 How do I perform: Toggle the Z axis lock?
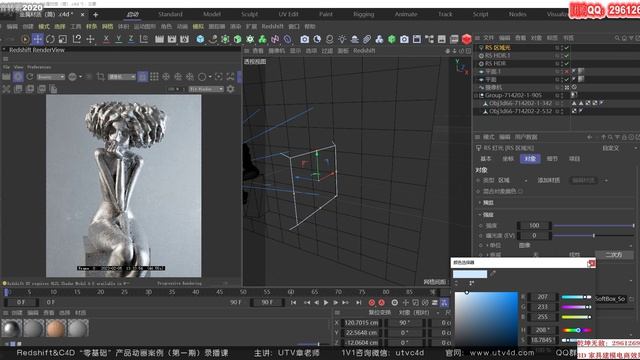pos(131,39)
